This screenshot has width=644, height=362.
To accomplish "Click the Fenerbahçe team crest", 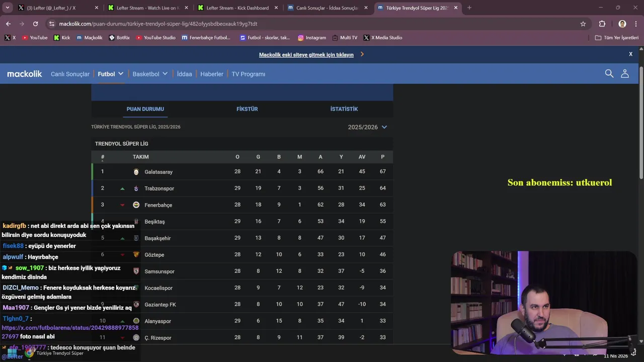I will coord(136,205).
